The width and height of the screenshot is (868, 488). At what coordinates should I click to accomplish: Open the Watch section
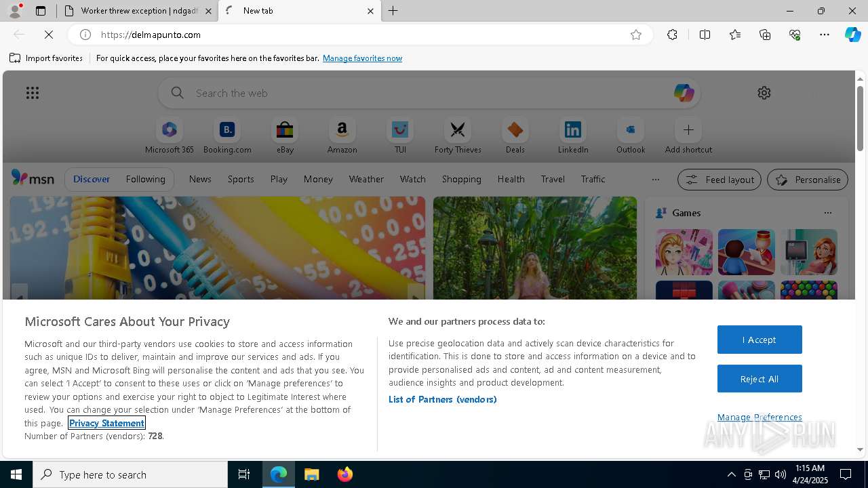click(x=413, y=180)
